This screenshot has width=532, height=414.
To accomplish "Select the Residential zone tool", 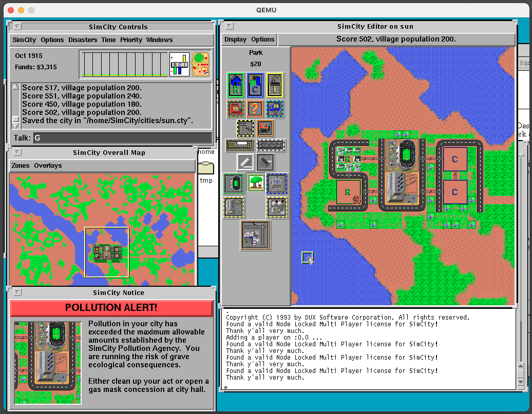I will tap(235, 85).
